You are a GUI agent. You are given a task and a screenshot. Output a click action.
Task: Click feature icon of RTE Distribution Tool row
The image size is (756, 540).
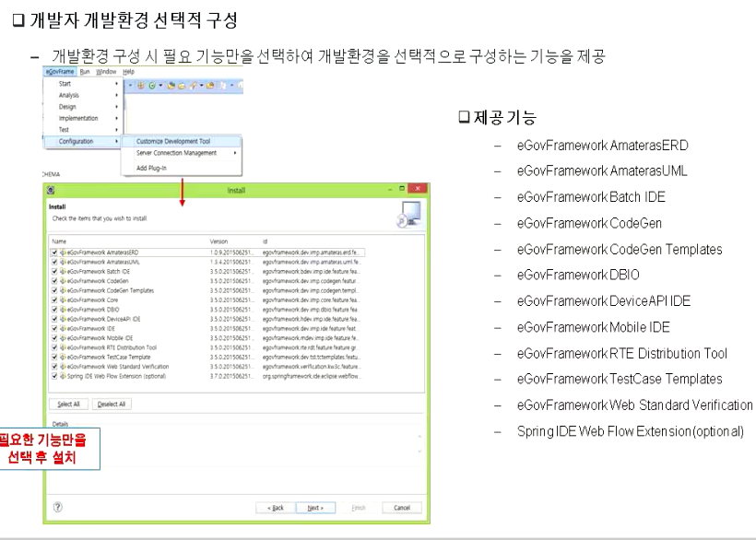63,347
